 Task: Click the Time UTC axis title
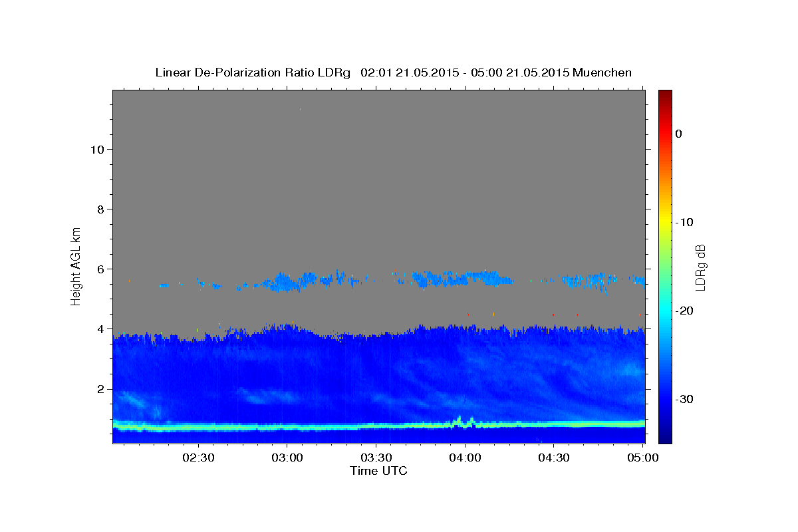point(378,471)
